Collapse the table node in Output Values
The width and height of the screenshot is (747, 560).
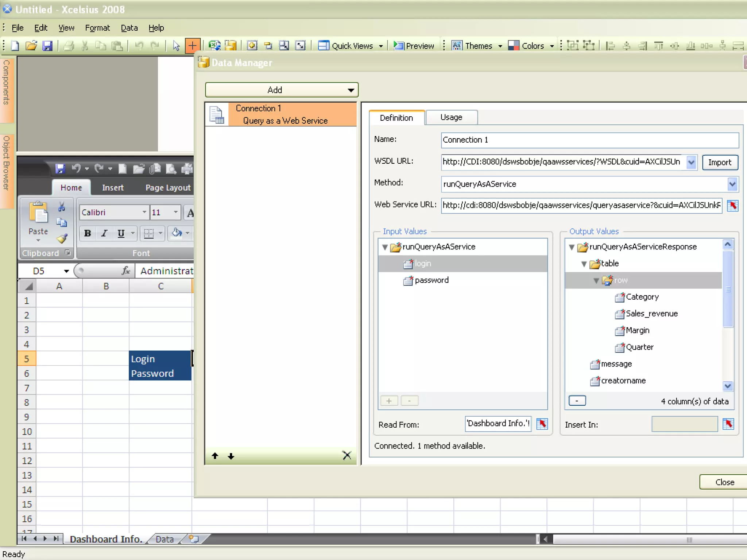(584, 264)
